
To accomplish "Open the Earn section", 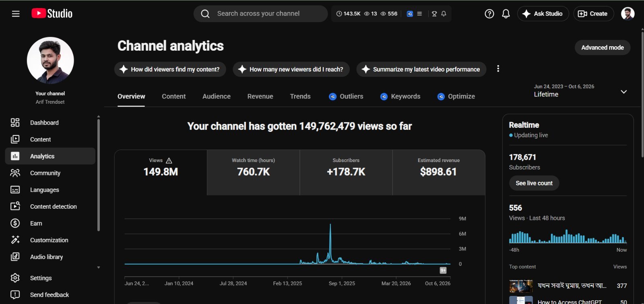I will [50, 223].
